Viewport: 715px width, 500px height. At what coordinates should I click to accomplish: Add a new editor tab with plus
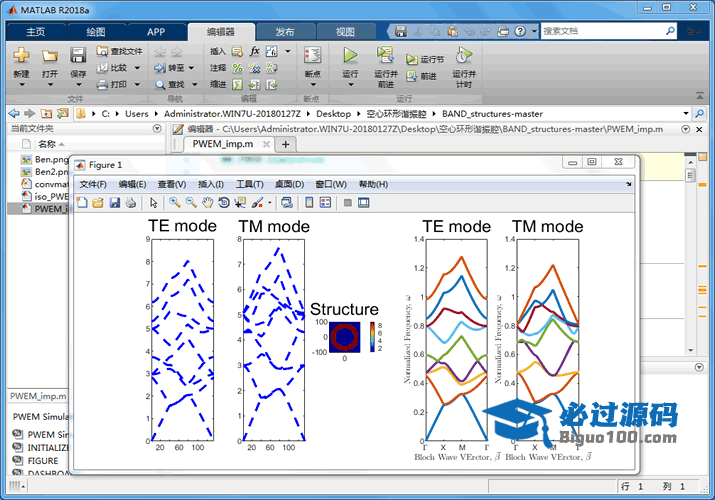tap(285, 144)
